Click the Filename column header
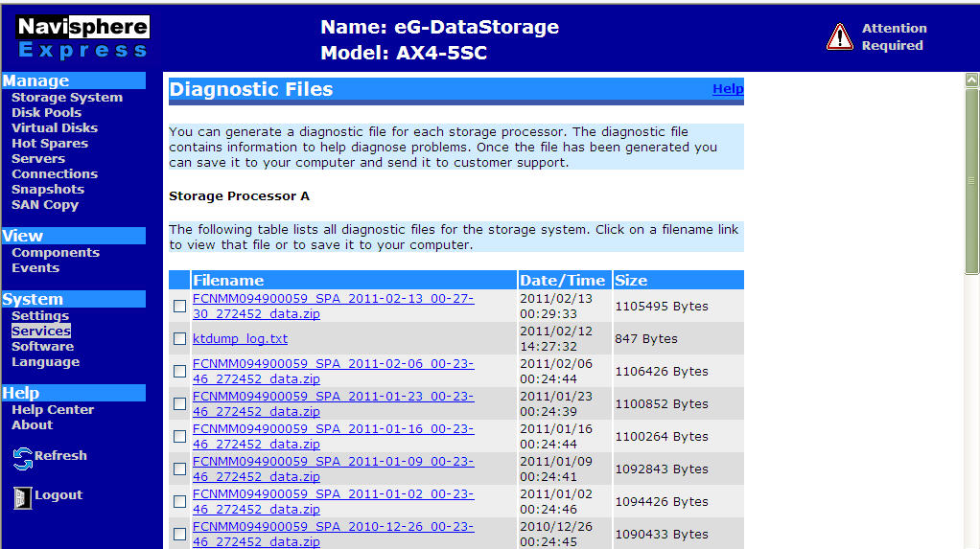This screenshot has width=980, height=549. (355, 280)
